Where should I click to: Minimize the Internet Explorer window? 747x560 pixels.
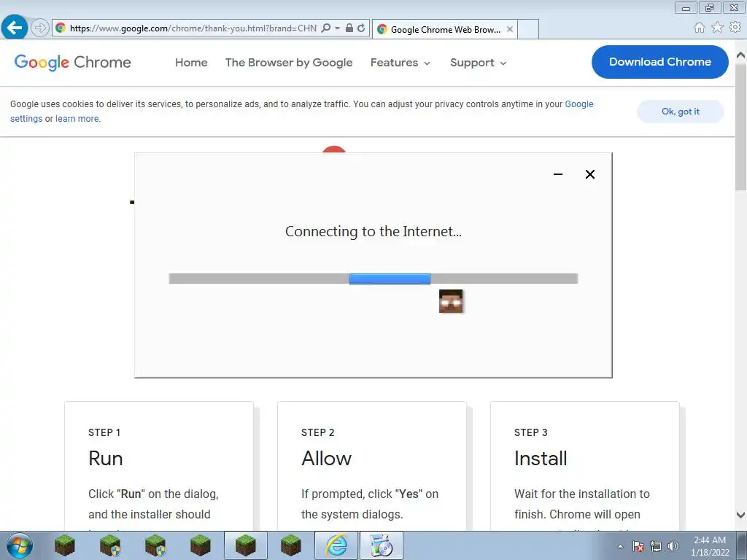coord(686,8)
